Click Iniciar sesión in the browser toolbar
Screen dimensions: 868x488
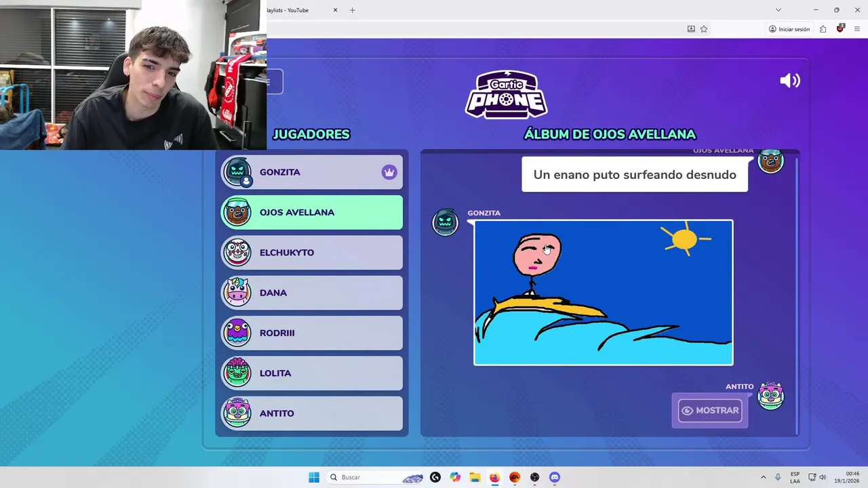[789, 29]
